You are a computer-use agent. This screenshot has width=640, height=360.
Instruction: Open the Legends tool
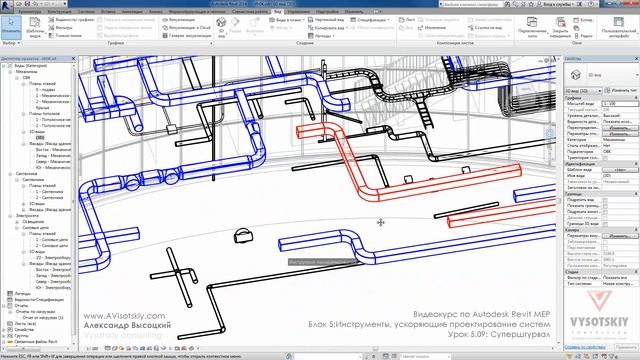pyautogui.click(x=321, y=36)
